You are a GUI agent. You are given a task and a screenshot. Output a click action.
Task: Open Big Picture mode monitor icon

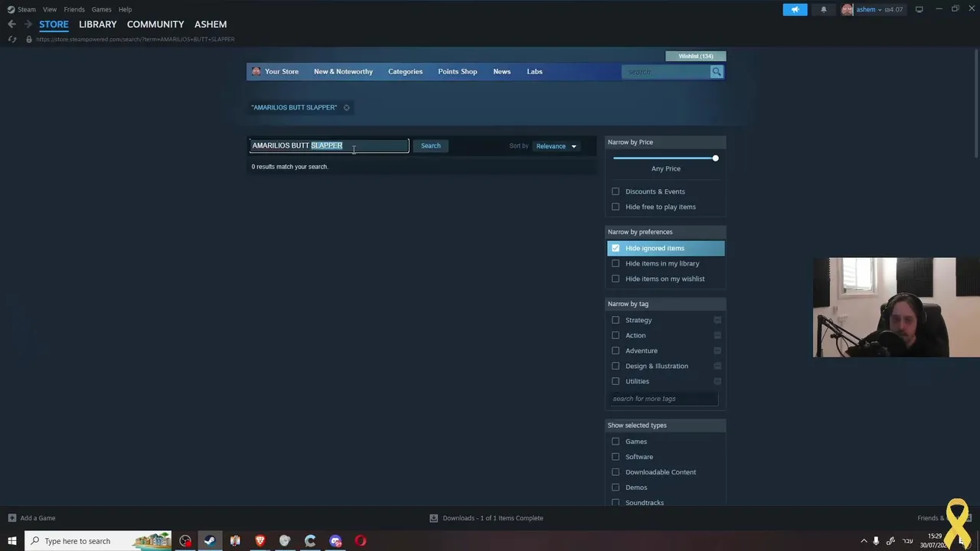919,9
